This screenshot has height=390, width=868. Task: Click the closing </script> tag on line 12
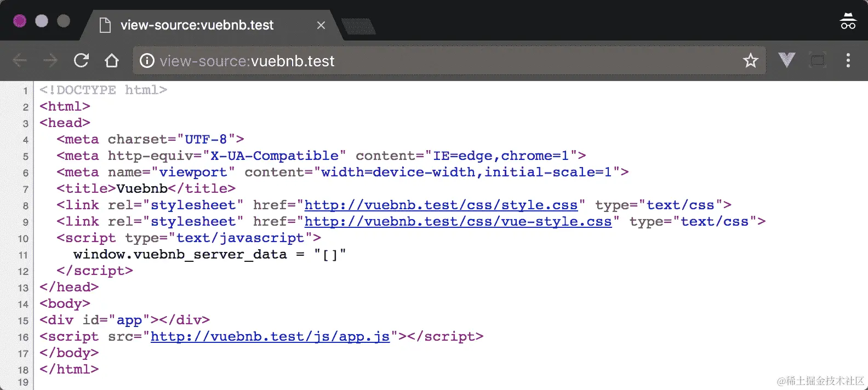click(95, 271)
